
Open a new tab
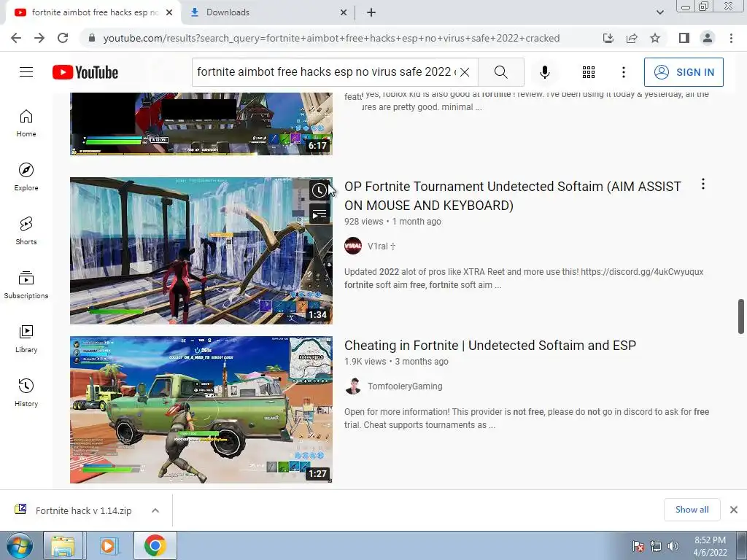pyautogui.click(x=371, y=12)
